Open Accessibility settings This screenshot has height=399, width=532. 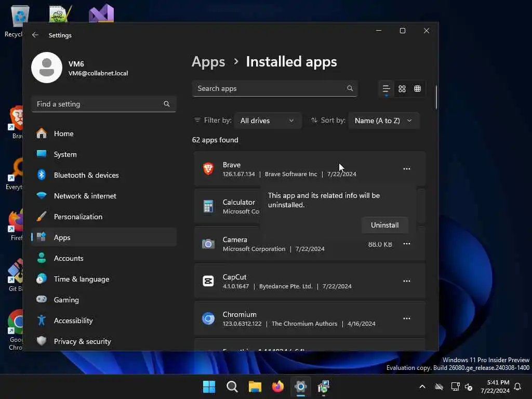coord(104,321)
